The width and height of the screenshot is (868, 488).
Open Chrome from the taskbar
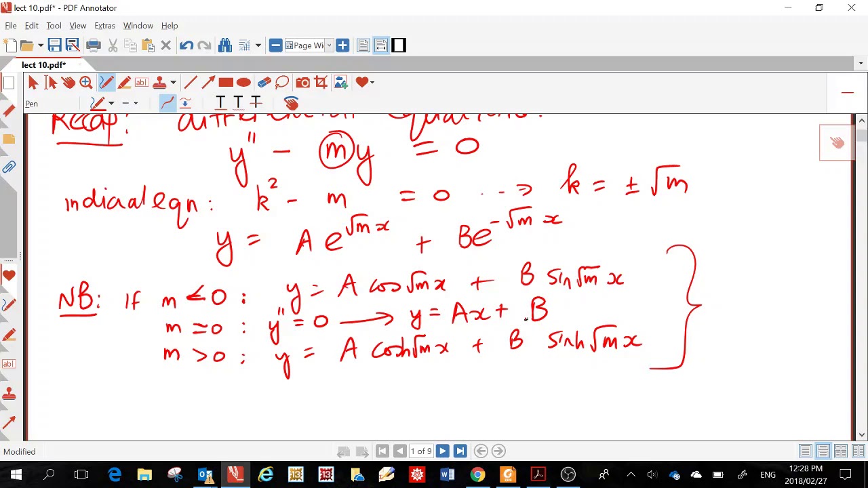click(477, 474)
